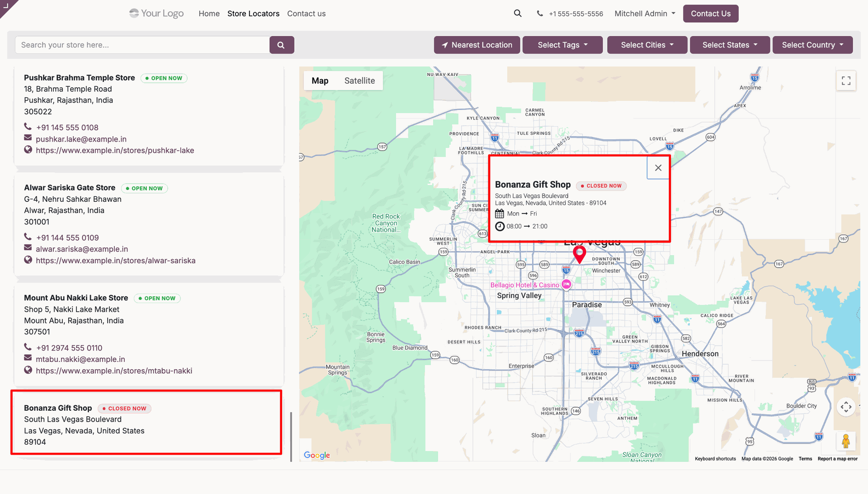This screenshot has height=494, width=868.
Task: Open the Store Locators menu item
Action: pyautogui.click(x=253, y=14)
